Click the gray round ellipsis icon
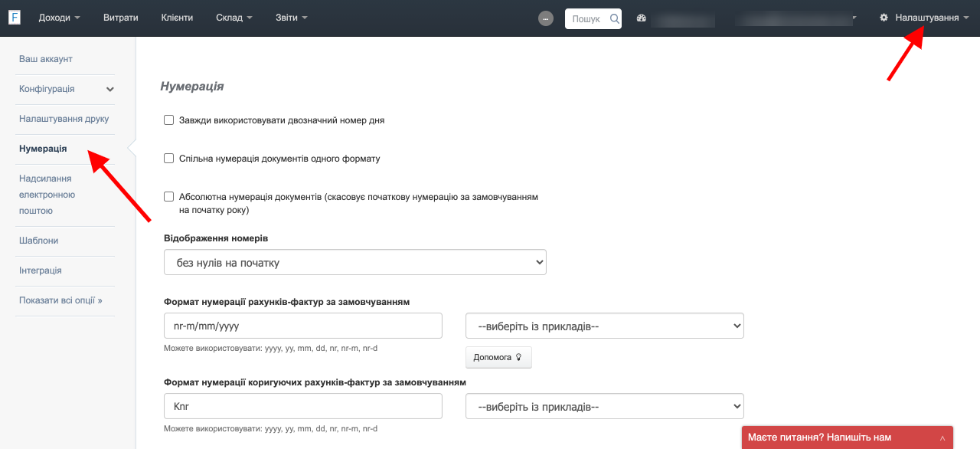The image size is (980, 449). pos(546,18)
